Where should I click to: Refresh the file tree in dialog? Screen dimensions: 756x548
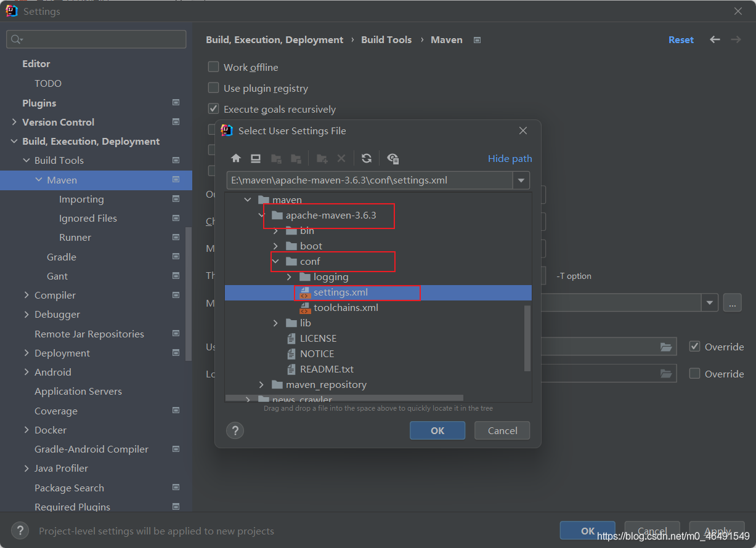pyautogui.click(x=367, y=158)
